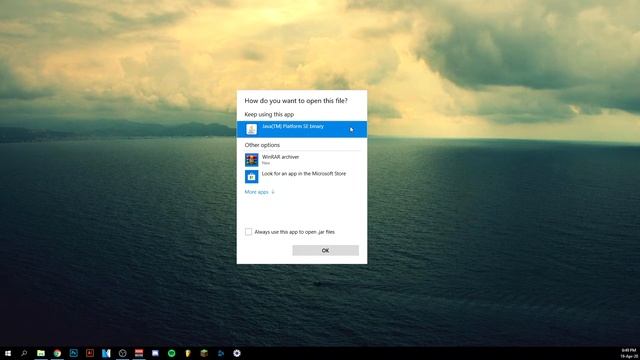Viewport: 640px width, 360px height.
Task: Choose WinRAR archiver to open the file
Action: tap(302, 160)
